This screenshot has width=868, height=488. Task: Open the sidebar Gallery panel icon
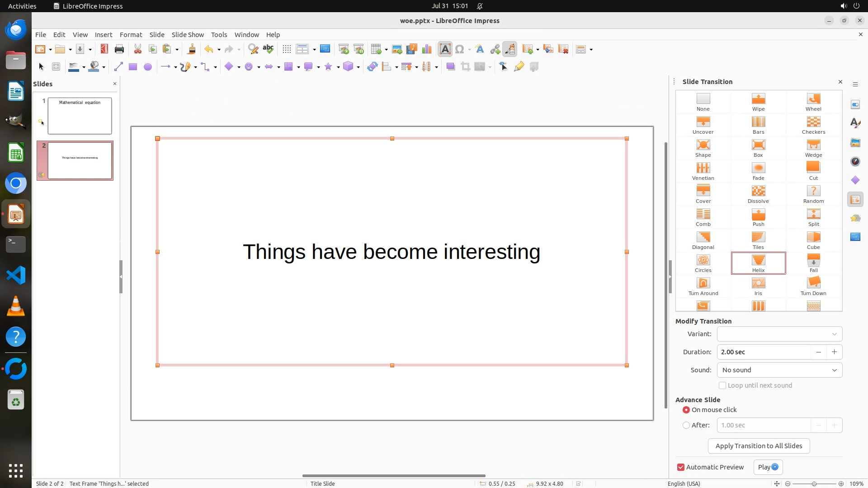tap(855, 143)
